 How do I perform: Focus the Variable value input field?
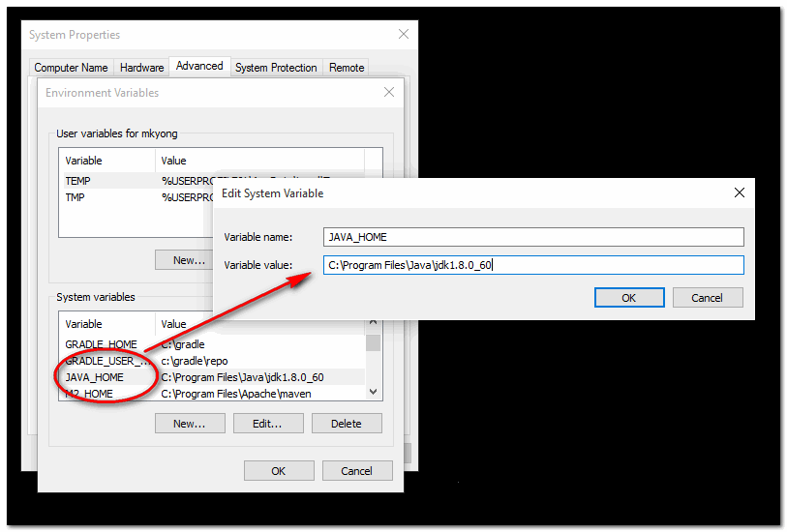tap(533, 265)
